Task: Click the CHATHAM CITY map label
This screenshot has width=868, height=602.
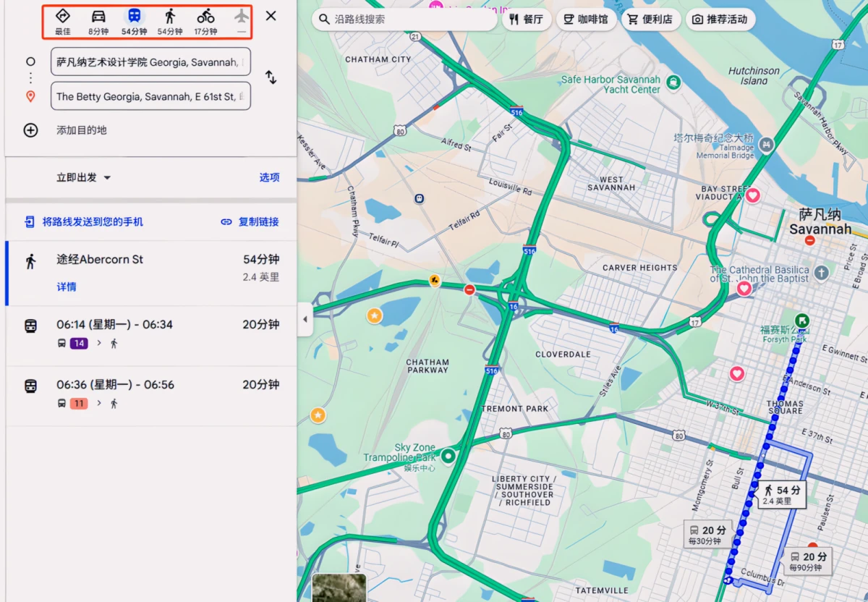Action: [378, 59]
